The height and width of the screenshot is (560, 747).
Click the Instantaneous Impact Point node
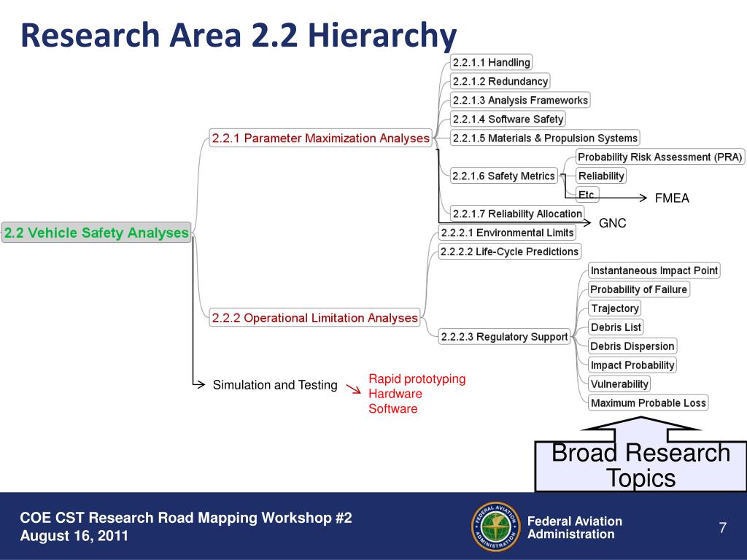[654, 271]
